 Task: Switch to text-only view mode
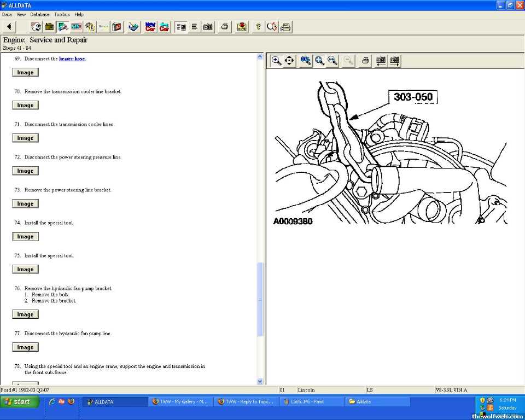pos(194,26)
